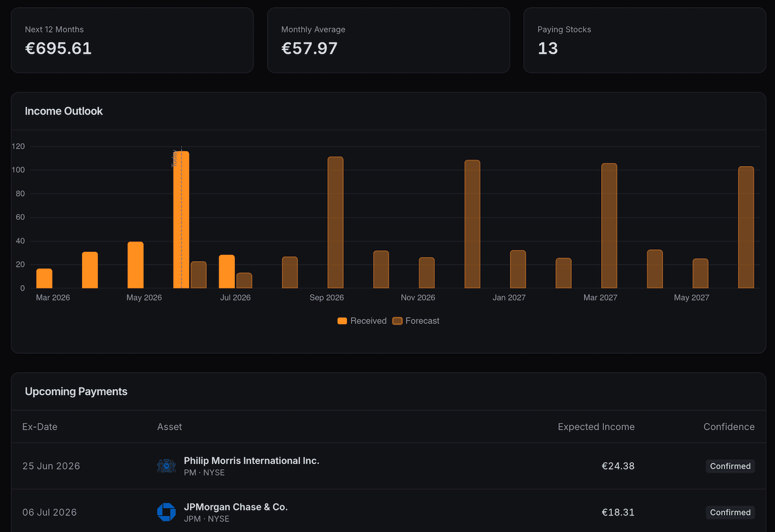
Task: Open the Paying Stocks summary card
Action: (645, 40)
